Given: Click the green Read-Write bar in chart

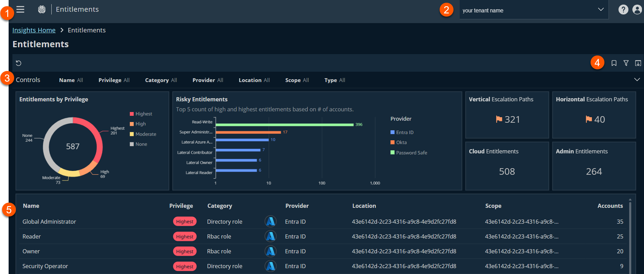Looking at the screenshot, I should pyautogui.click(x=284, y=124).
